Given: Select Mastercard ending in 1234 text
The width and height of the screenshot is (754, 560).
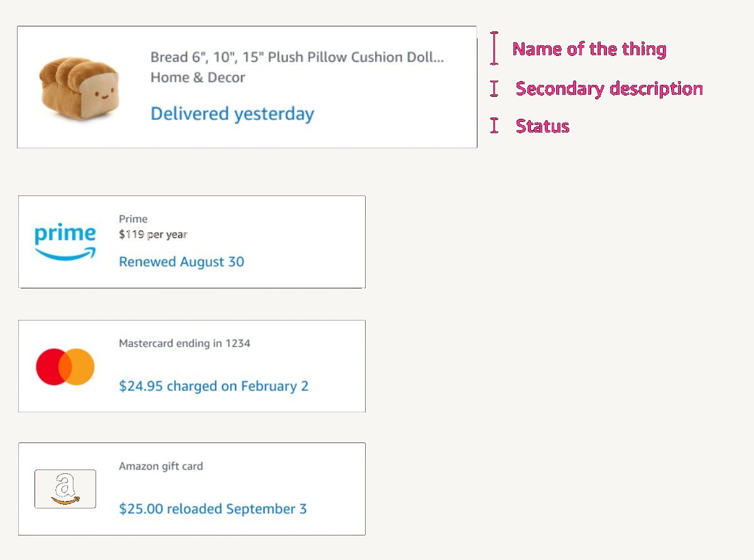Looking at the screenshot, I should pyautogui.click(x=184, y=344).
